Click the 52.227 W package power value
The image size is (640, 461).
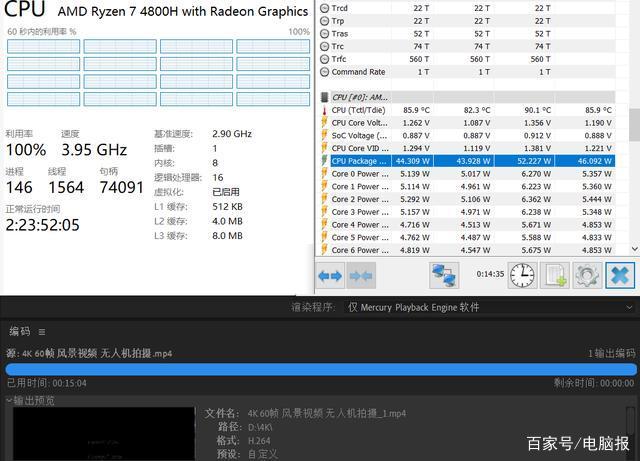click(534, 161)
